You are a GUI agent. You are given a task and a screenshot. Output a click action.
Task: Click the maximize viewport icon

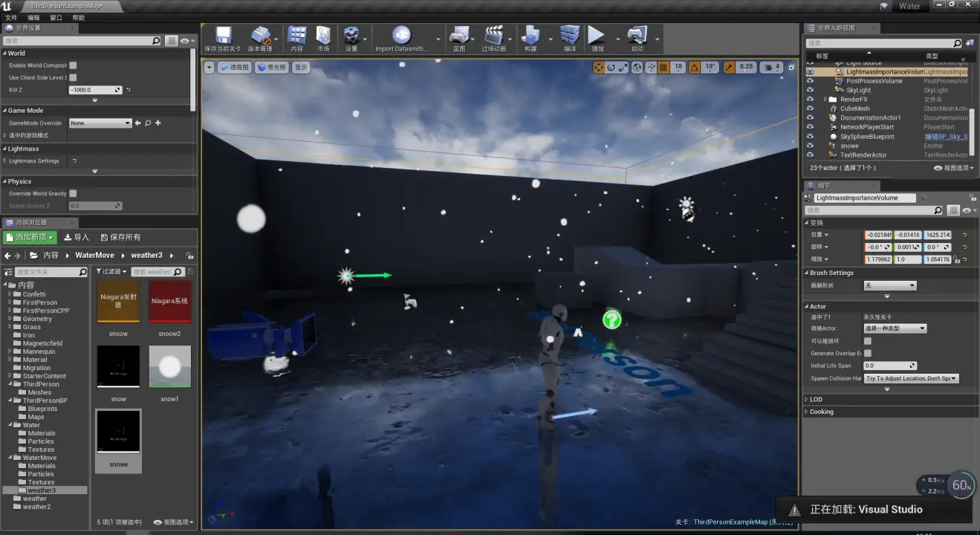[x=791, y=67]
